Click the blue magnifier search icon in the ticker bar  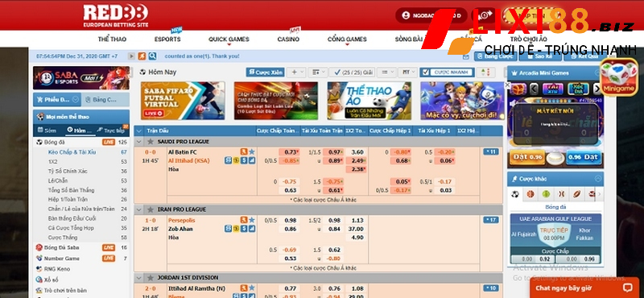pyautogui.click(x=152, y=56)
